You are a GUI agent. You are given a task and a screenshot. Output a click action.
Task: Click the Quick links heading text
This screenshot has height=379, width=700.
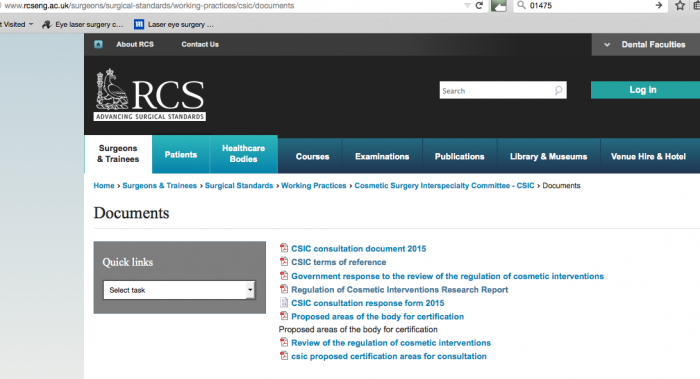[128, 262]
